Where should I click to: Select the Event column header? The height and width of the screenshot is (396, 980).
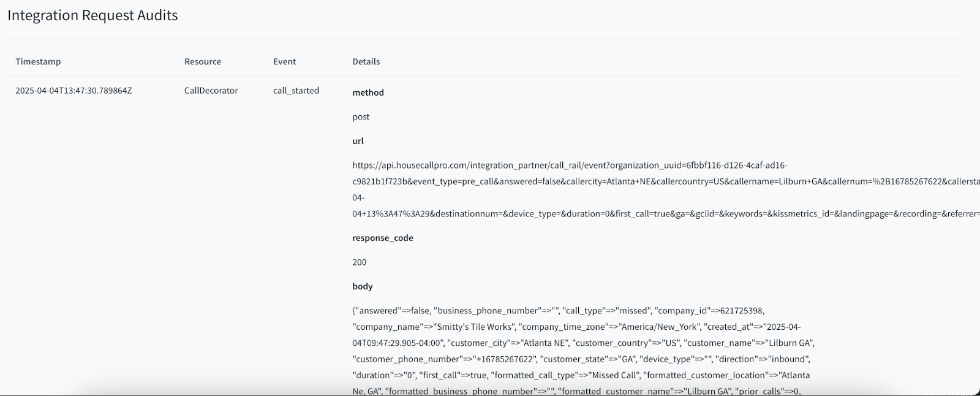[x=284, y=61]
